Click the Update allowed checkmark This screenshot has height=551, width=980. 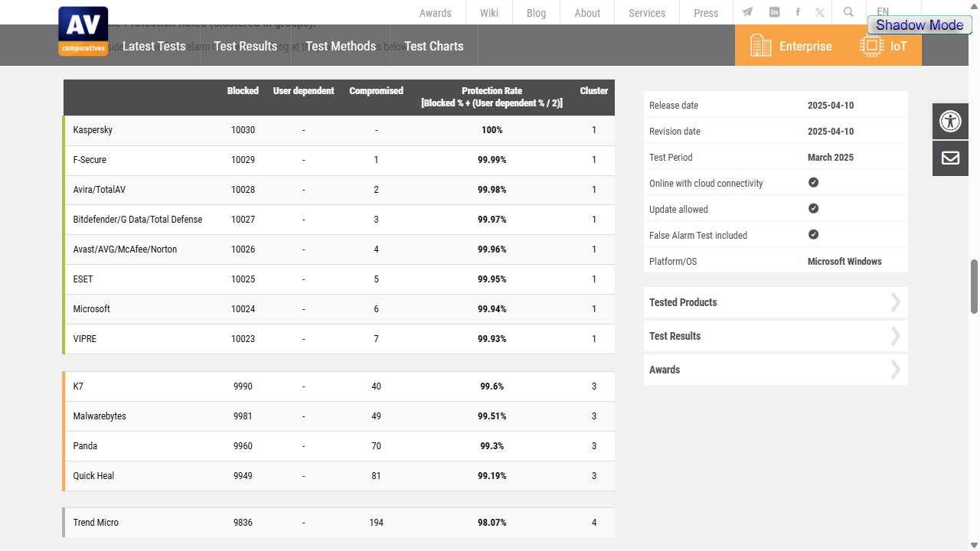point(814,209)
